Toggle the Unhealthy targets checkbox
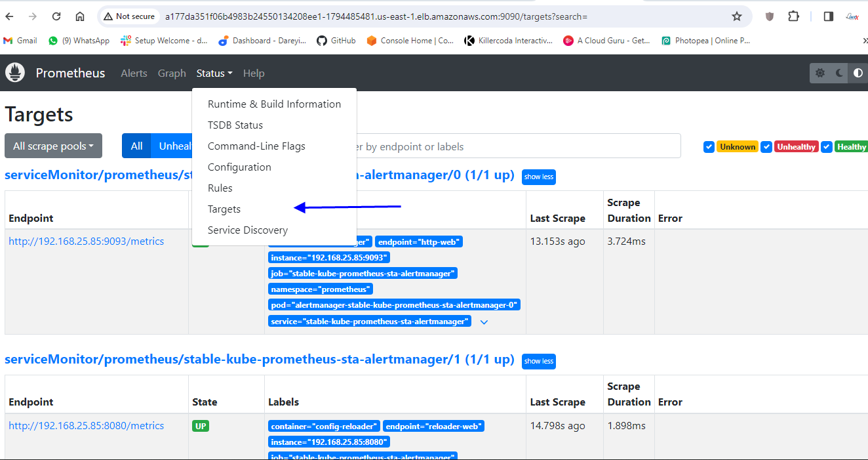Screen dimensions: 868x460 pyautogui.click(x=766, y=147)
